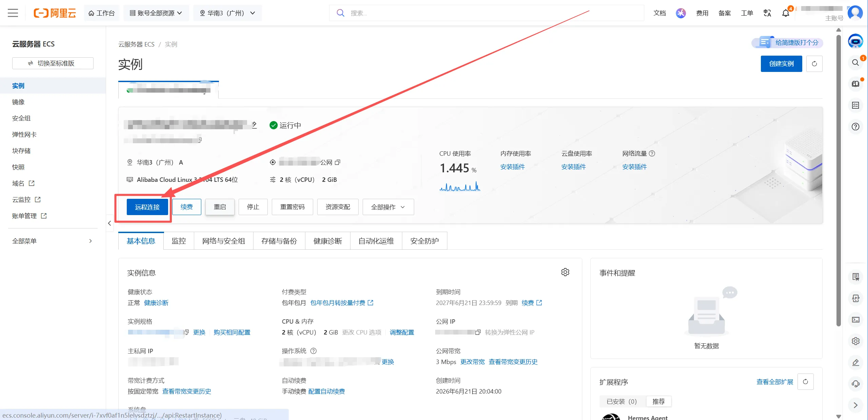Screen dimensions: 868x420
Task: Click 停止 button
Action: (x=253, y=207)
